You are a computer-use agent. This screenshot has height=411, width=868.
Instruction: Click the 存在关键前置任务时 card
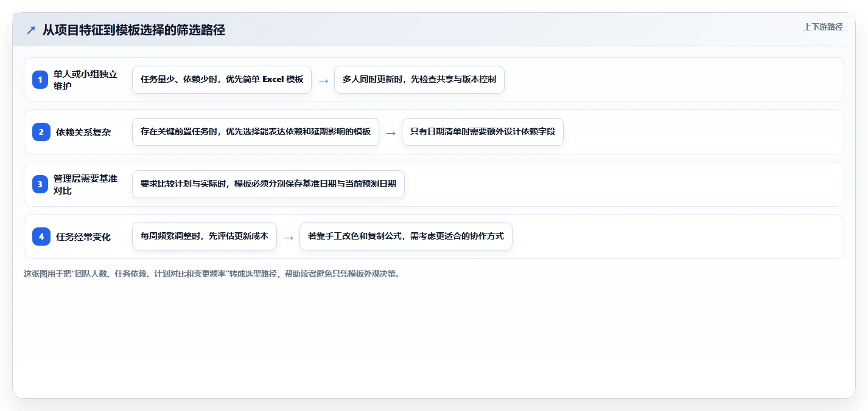pyautogui.click(x=256, y=132)
